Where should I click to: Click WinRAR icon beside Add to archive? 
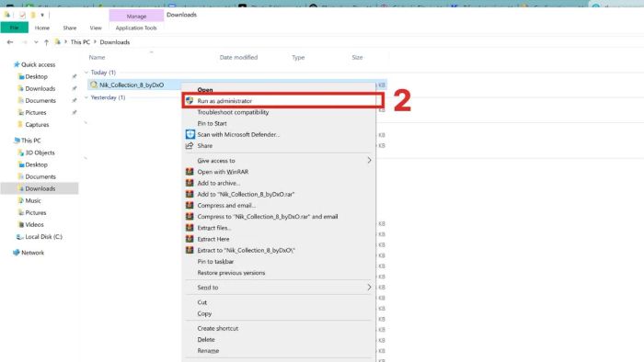pyautogui.click(x=190, y=183)
